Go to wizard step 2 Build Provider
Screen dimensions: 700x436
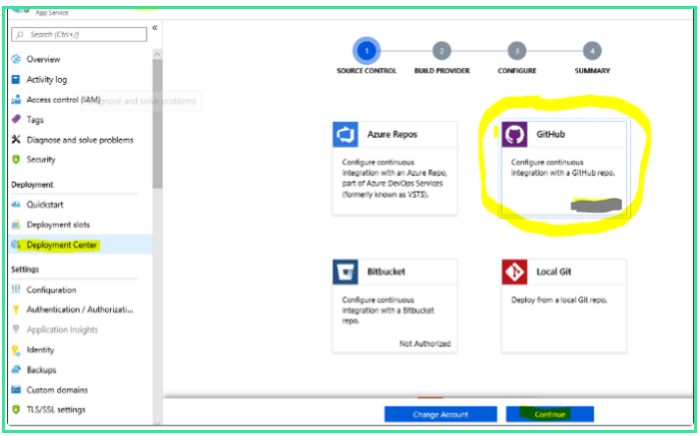pos(442,51)
